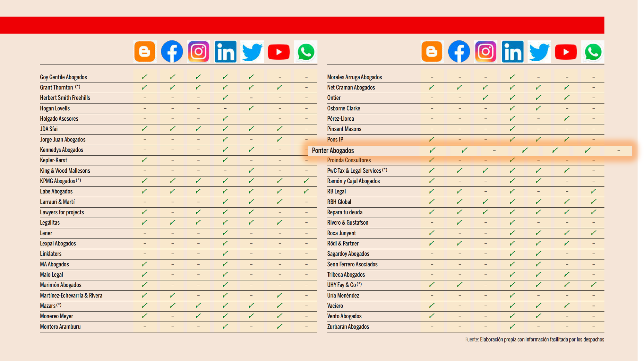Select the highlighted Ponter Abogados row label
The height and width of the screenshot is (361, 644).
coord(333,150)
